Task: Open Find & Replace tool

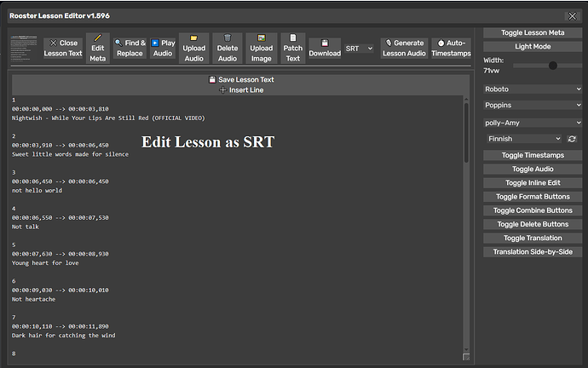Action: (x=130, y=49)
